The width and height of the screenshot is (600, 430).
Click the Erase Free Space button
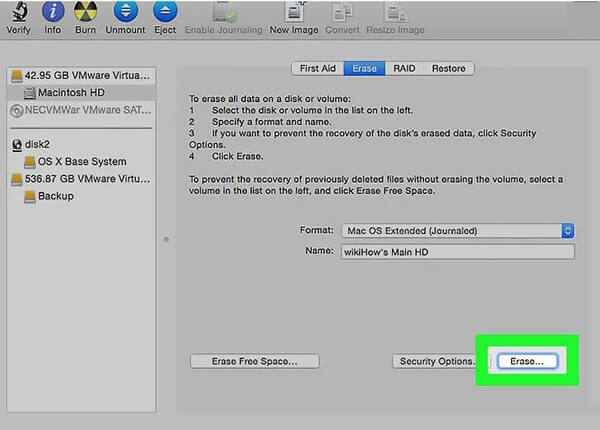click(x=253, y=361)
